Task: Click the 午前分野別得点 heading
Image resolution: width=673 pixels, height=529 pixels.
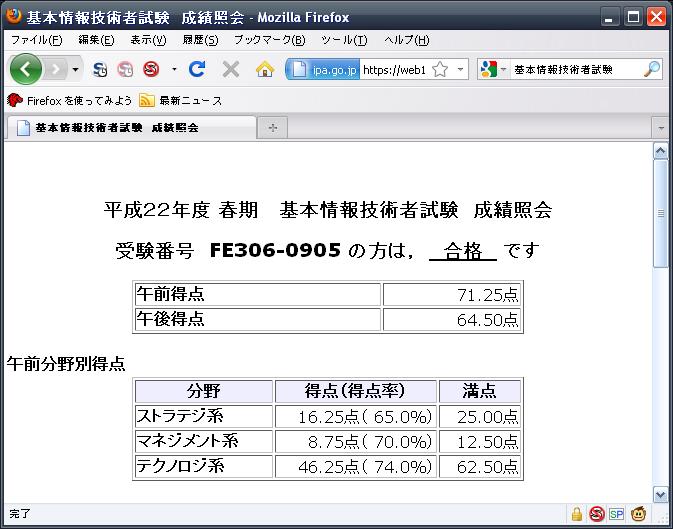Action: [x=66, y=364]
